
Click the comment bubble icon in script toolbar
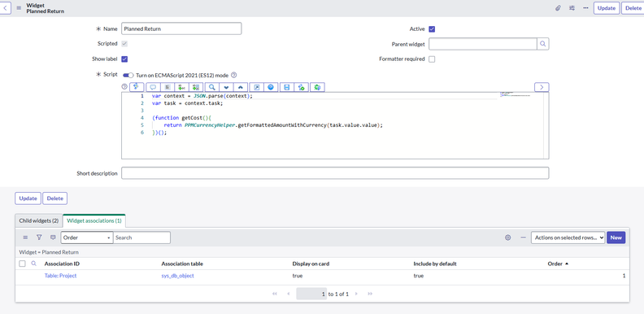153,87
